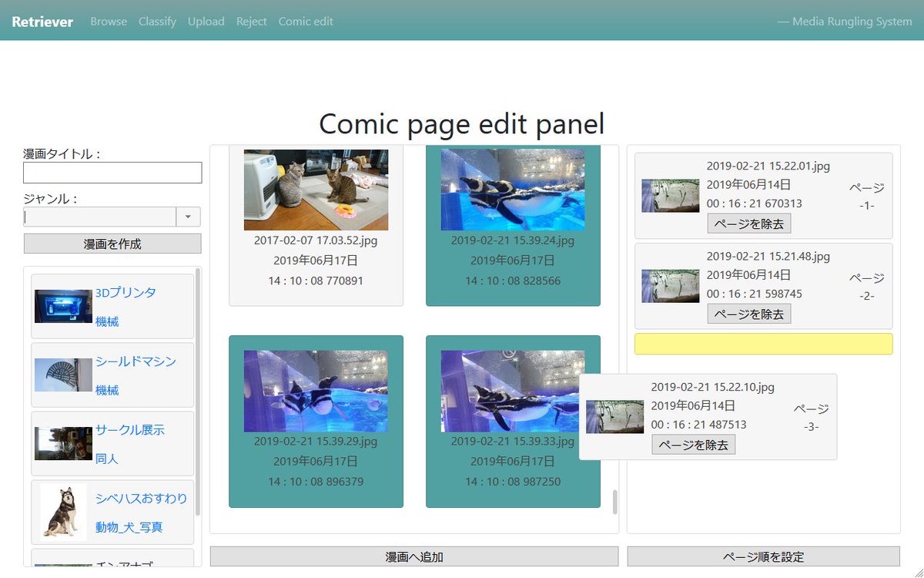Select the husky dog thumbnail
This screenshot has width=924, height=578.
[x=63, y=512]
